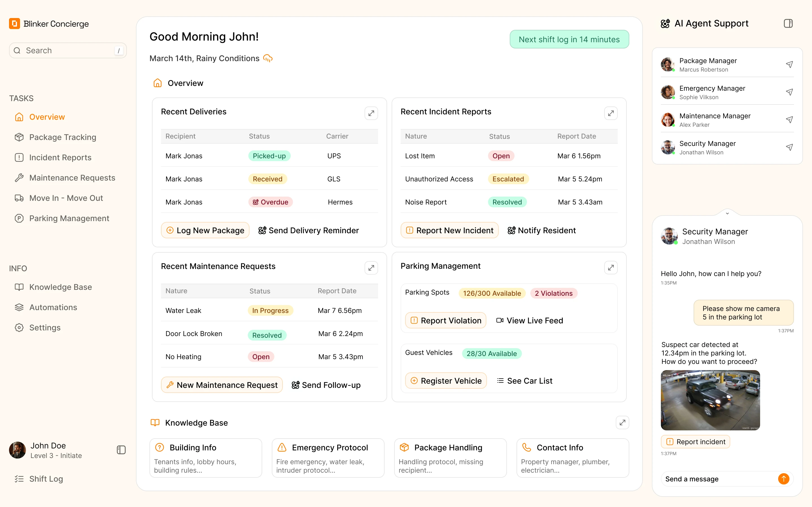
Task: Send message to Package Manager Marcus Robertson
Action: 789,65
